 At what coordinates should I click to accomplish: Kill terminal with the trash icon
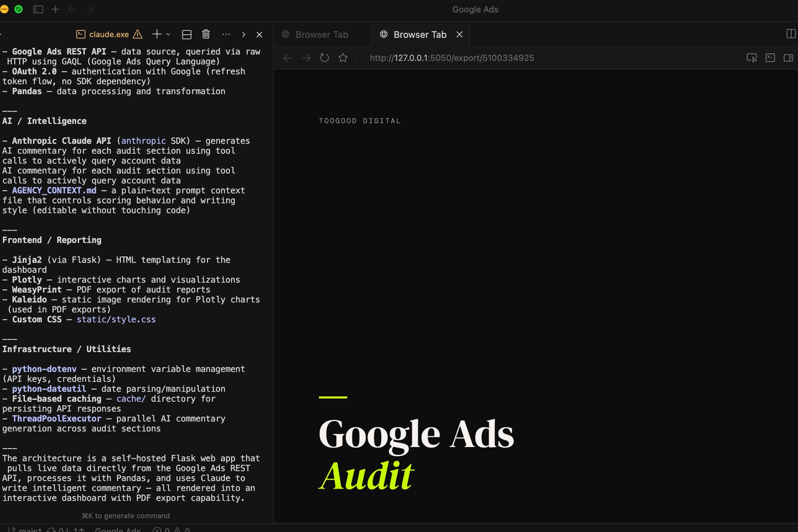pos(206,35)
